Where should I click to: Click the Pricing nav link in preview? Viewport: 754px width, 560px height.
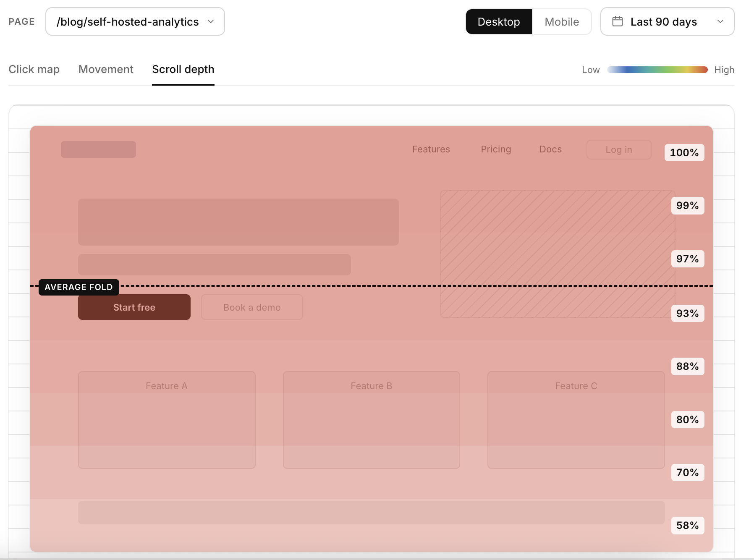tap(496, 149)
